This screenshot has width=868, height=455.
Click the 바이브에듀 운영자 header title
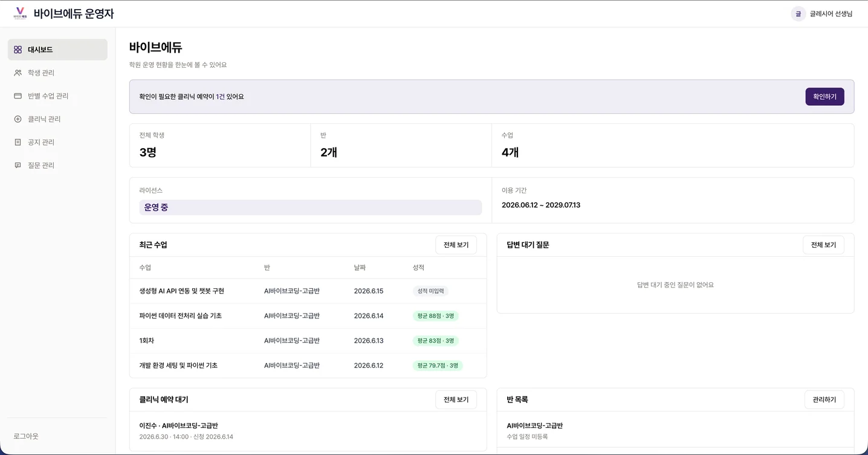[74, 13]
